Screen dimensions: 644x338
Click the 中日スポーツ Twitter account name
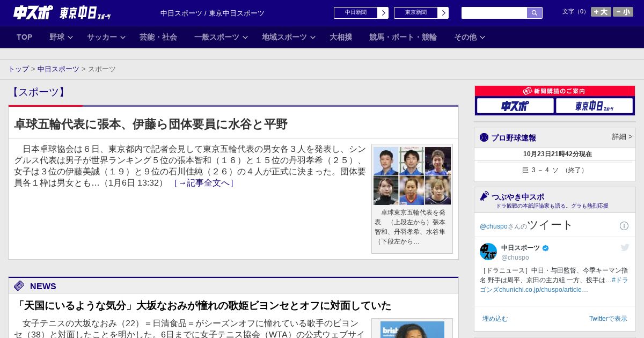[x=521, y=248]
